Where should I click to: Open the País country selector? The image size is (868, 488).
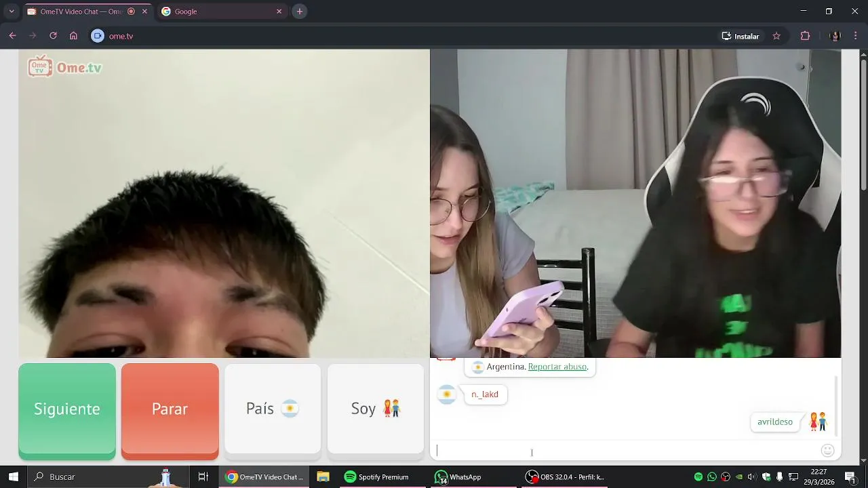pos(273,409)
